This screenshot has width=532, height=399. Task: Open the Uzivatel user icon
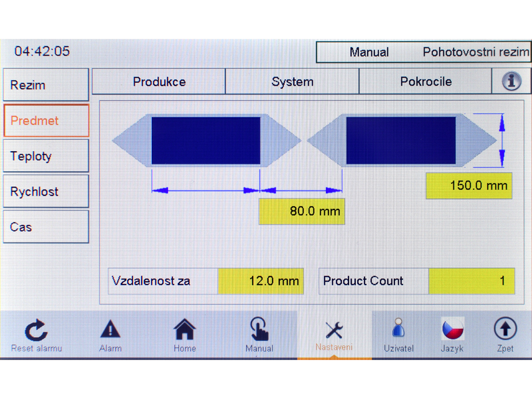pyautogui.click(x=398, y=329)
